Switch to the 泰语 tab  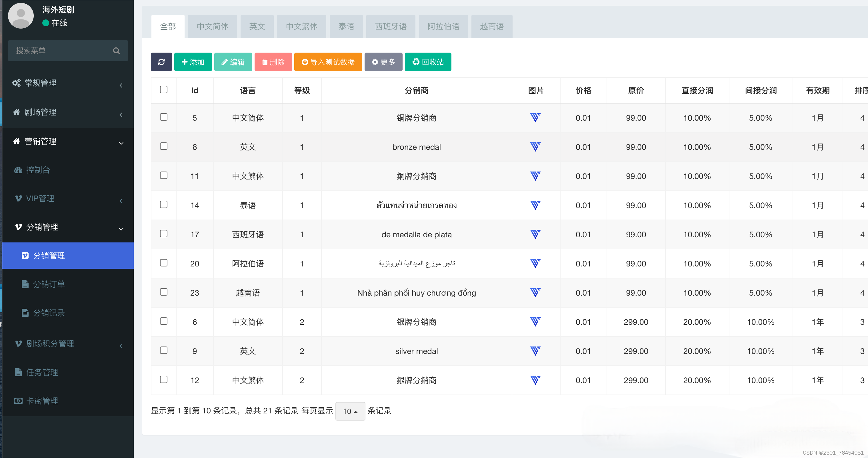tap(346, 27)
